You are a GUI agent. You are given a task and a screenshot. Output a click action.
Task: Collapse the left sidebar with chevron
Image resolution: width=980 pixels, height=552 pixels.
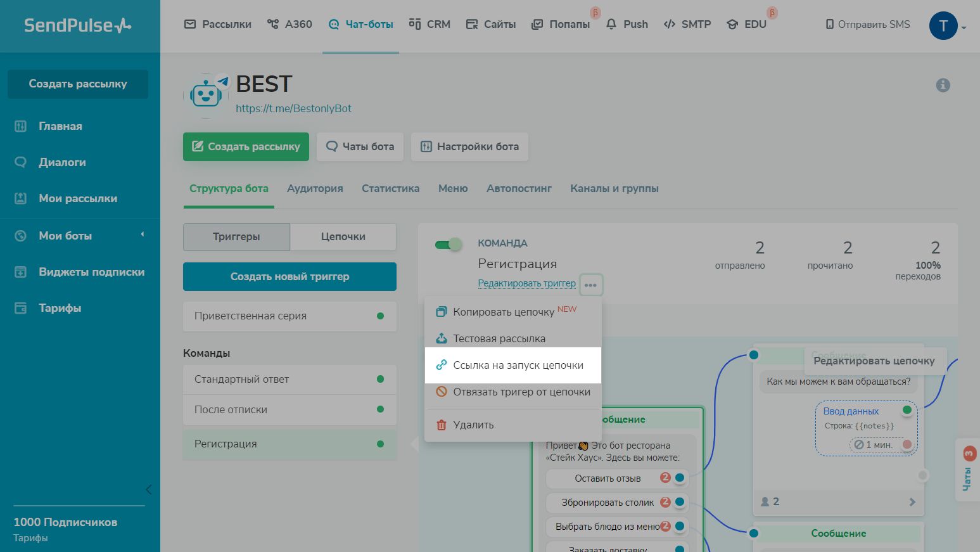tap(148, 489)
